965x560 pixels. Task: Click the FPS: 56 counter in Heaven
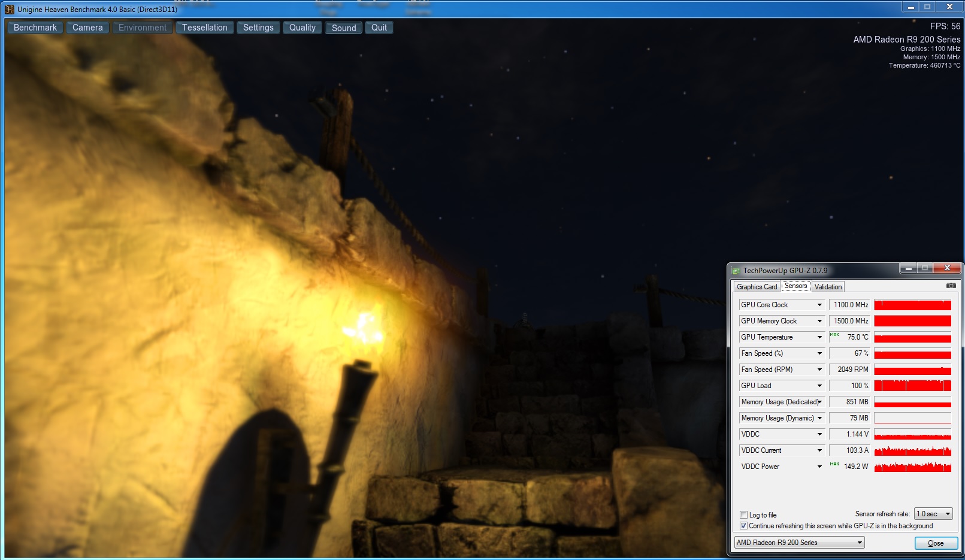click(x=945, y=26)
